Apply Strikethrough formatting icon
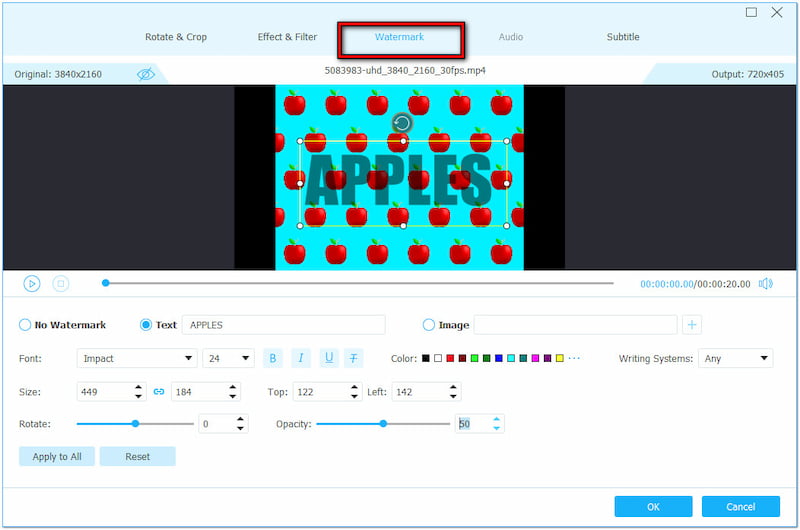800x530 pixels. (354, 358)
